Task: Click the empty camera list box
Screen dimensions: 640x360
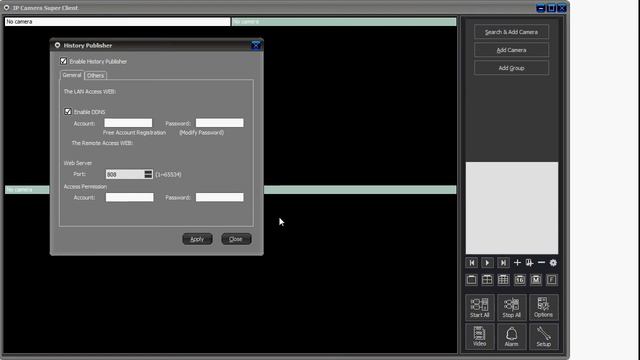Action: point(512,208)
